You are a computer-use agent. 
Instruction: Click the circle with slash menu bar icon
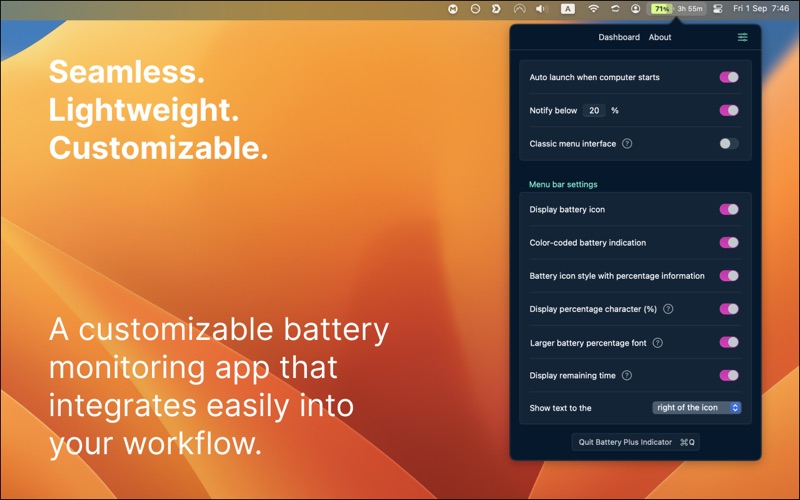[x=475, y=9]
